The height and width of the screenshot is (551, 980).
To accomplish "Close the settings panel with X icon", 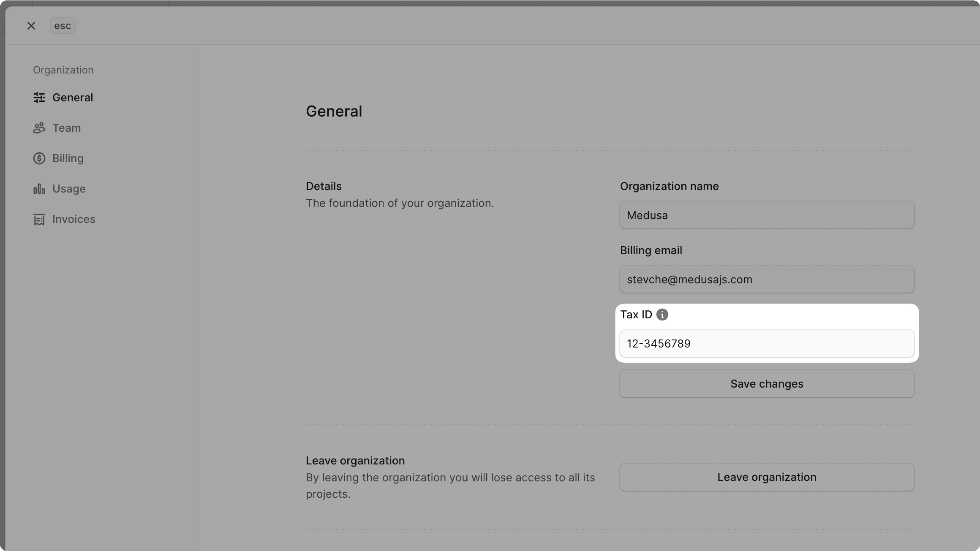I will click(x=31, y=26).
